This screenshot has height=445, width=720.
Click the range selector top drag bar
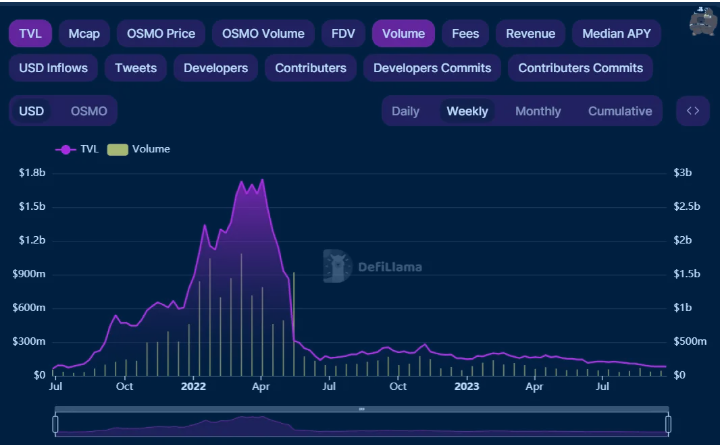[x=362, y=409]
